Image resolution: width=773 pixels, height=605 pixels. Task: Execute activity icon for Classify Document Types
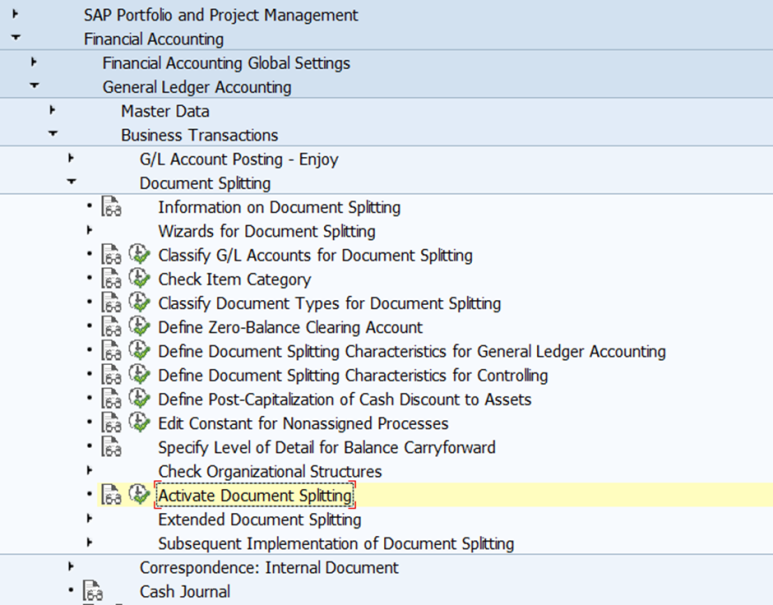point(140,303)
